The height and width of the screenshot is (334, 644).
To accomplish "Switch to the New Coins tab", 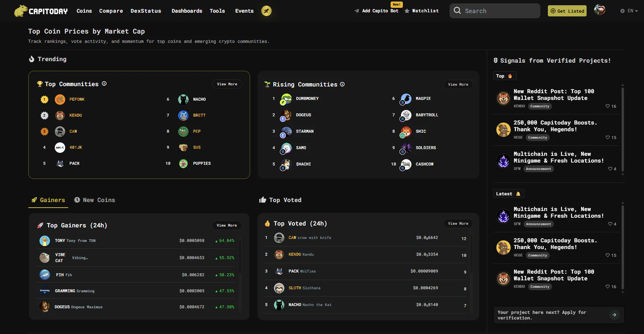I will (95, 200).
